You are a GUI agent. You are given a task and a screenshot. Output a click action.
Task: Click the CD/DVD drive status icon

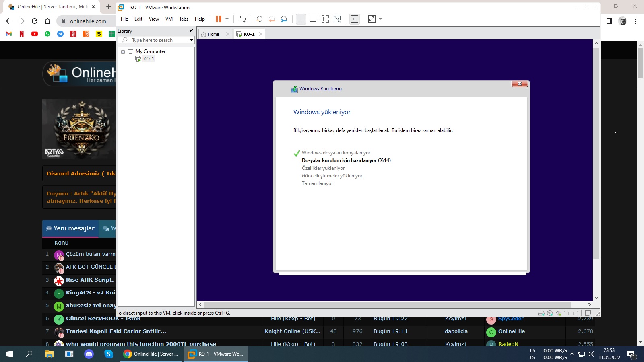[550, 313]
